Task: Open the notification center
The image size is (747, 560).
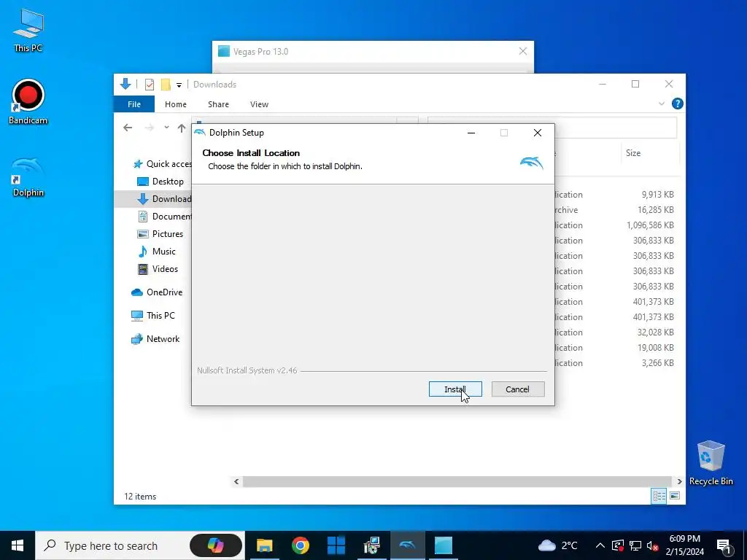Action: coord(724,545)
